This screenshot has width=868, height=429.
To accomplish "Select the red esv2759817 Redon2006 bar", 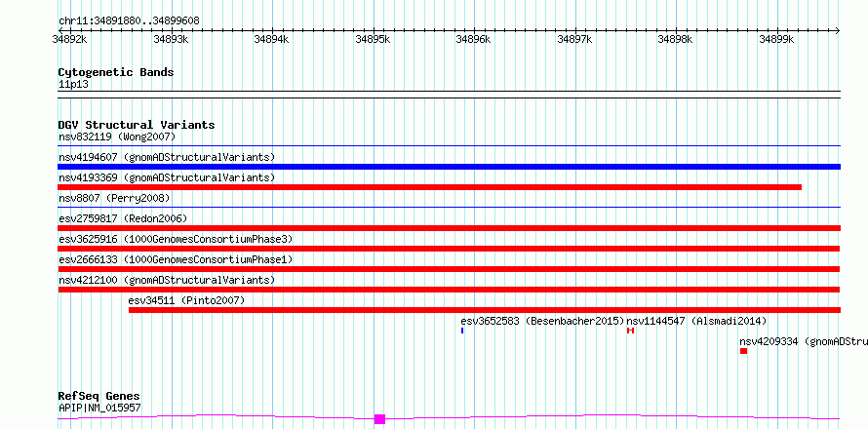I will click(450, 228).
